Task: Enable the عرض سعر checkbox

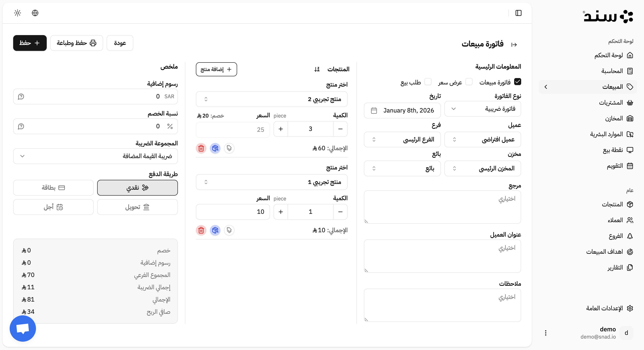Action: (x=469, y=82)
